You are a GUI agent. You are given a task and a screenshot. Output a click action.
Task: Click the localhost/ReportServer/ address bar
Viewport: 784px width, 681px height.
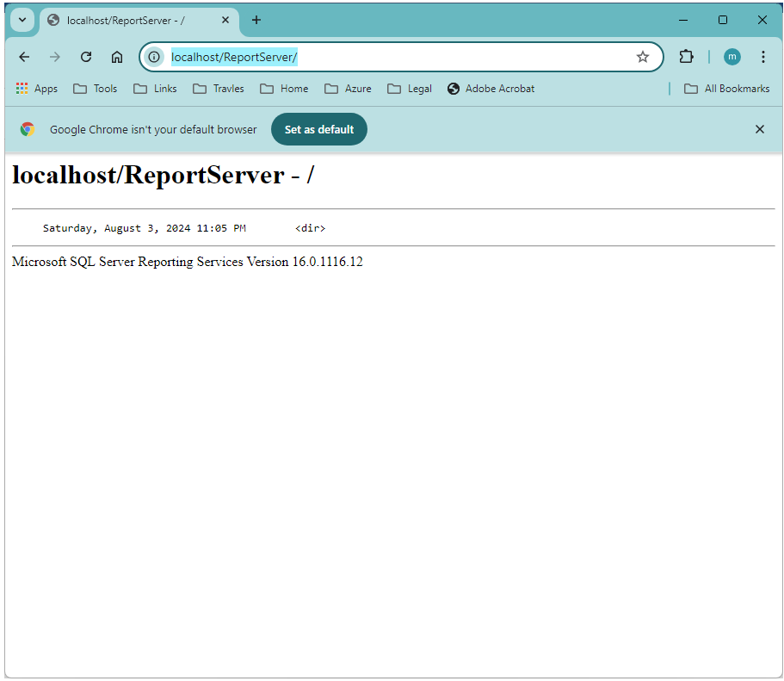coord(401,57)
